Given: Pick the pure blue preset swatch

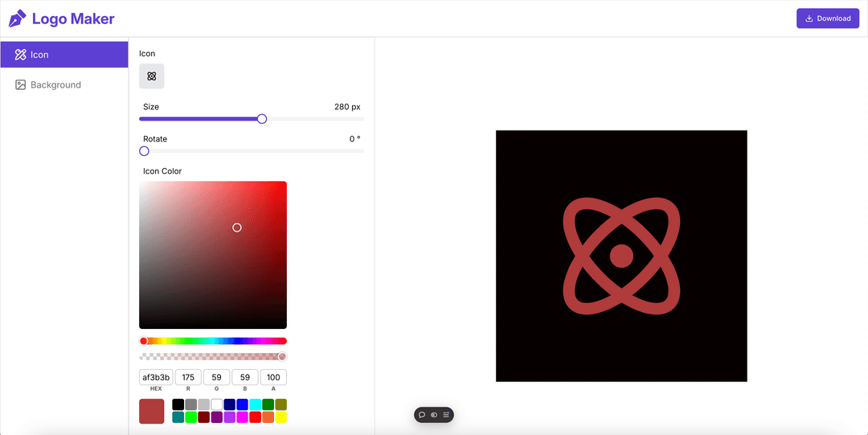Looking at the screenshot, I should [243, 404].
